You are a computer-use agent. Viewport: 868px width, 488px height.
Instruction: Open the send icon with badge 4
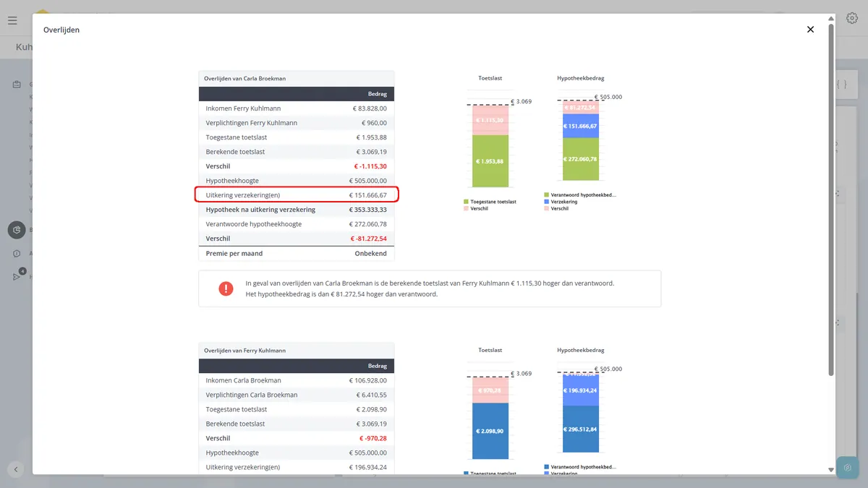click(17, 276)
